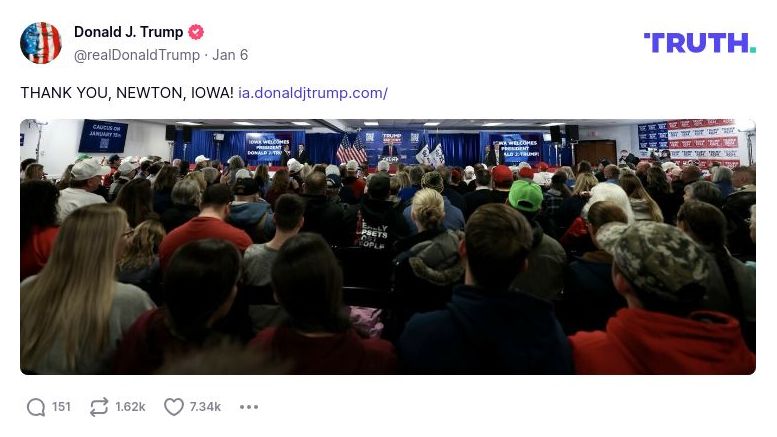Screen dimensions: 777x437
Task: Open the three-dot more options menu
Action: [249, 407]
